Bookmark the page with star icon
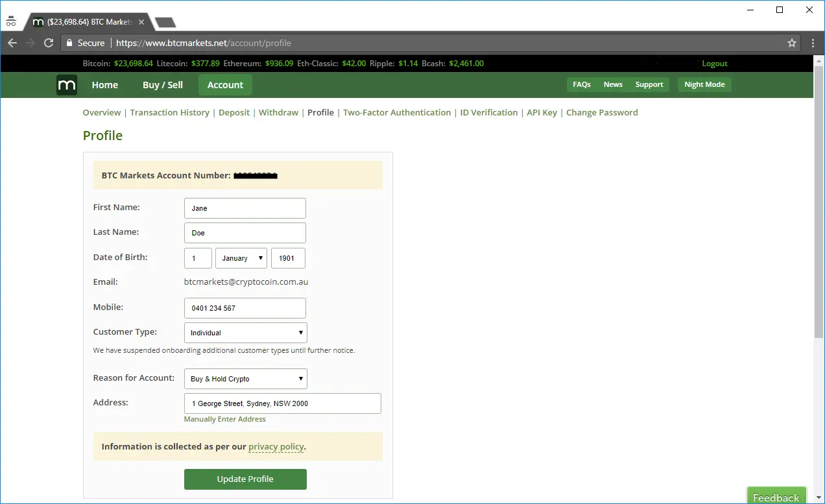The image size is (825, 504). click(x=792, y=43)
